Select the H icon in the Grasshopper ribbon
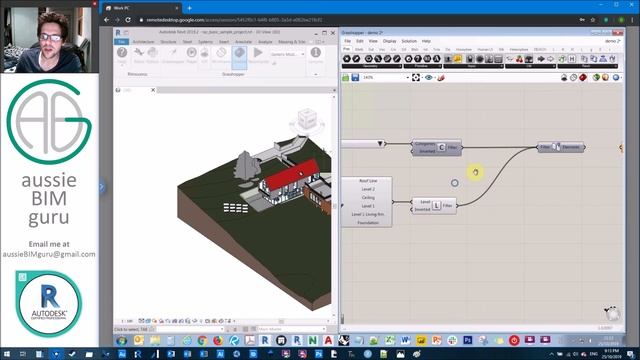Screen dimensions: 640x360 pyautogui.click(x=572, y=59)
